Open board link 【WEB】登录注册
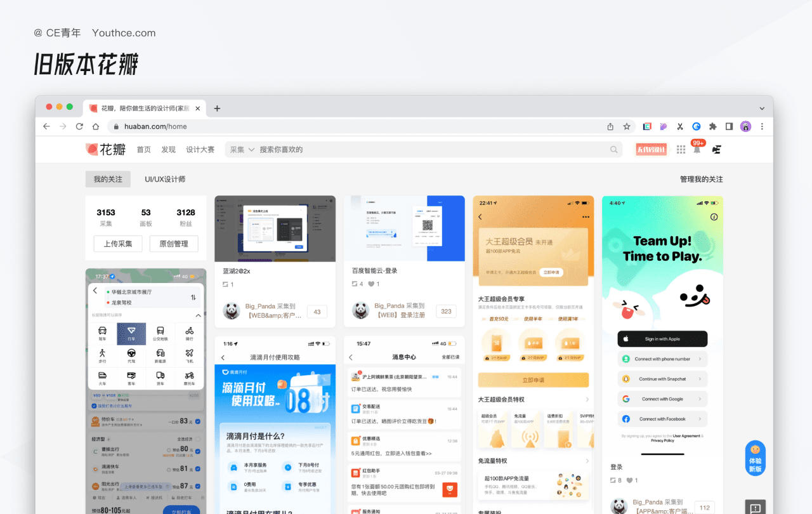 [x=400, y=315]
